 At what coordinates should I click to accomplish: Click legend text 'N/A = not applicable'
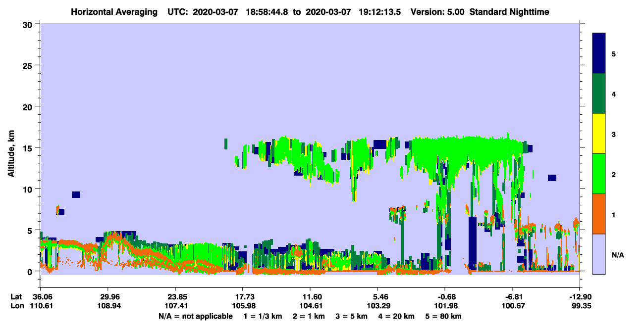click(195, 316)
